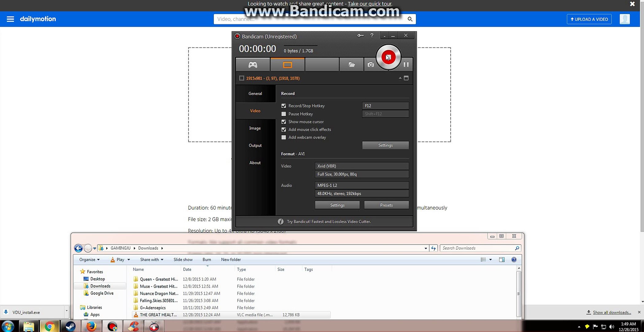Click the Presets button under Format
The image size is (644, 332).
(386, 205)
